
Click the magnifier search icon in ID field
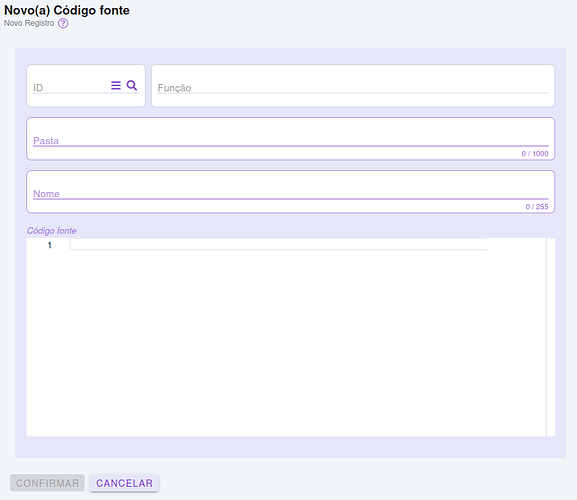132,85
